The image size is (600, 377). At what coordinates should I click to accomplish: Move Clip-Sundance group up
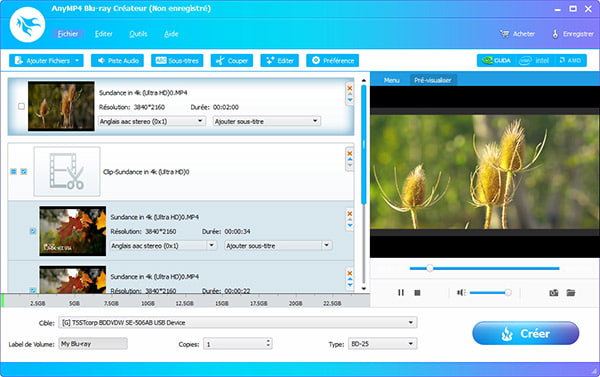pos(350,159)
